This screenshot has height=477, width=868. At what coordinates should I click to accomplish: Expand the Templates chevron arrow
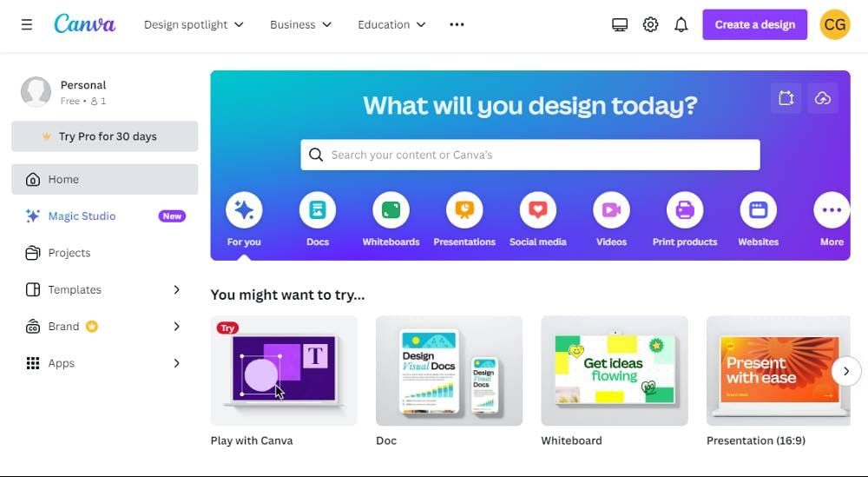176,289
